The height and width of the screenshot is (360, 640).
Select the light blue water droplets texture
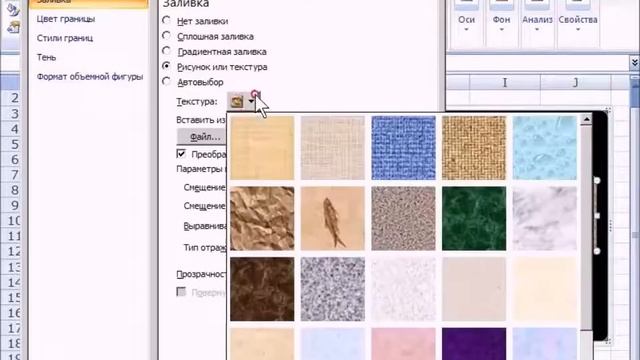(544, 148)
